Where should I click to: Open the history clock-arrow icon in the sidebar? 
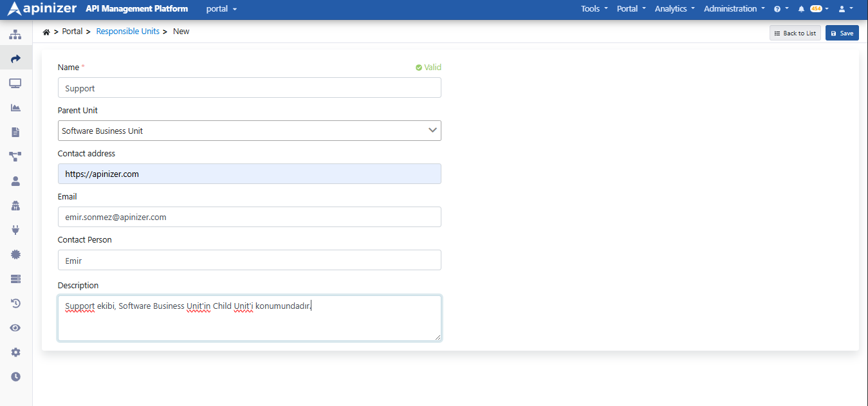15,303
